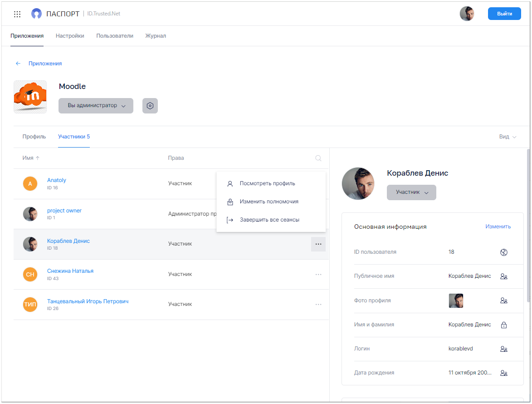
Task: Click the Паспорт logo icon
Action: tap(36, 14)
